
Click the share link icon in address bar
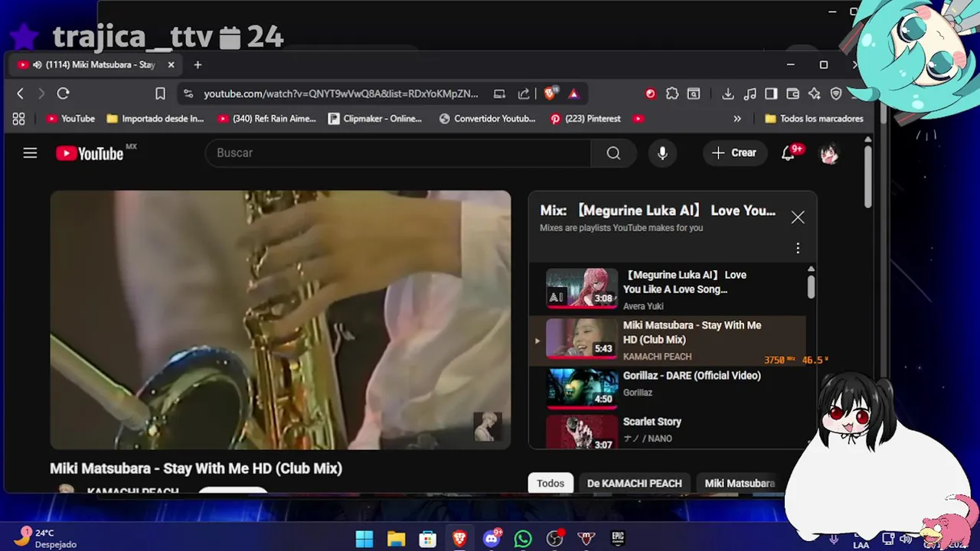524,93
